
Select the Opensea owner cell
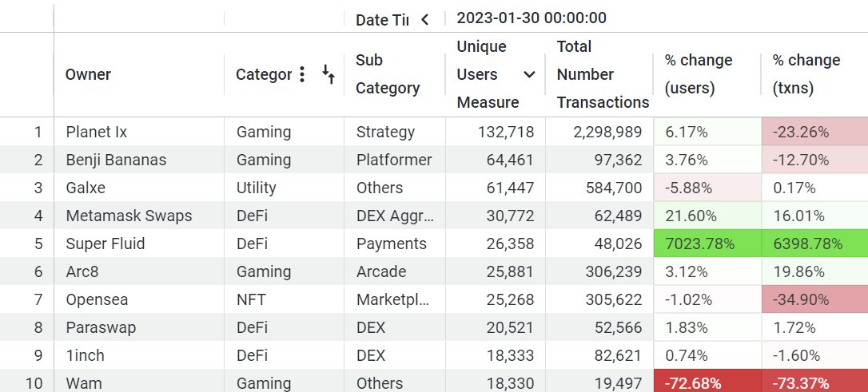(139, 299)
